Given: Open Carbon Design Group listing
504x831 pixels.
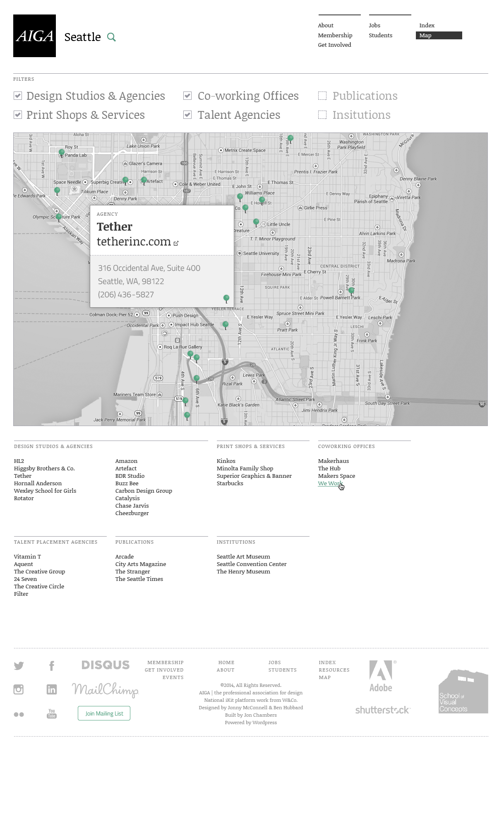Looking at the screenshot, I should click(144, 491).
